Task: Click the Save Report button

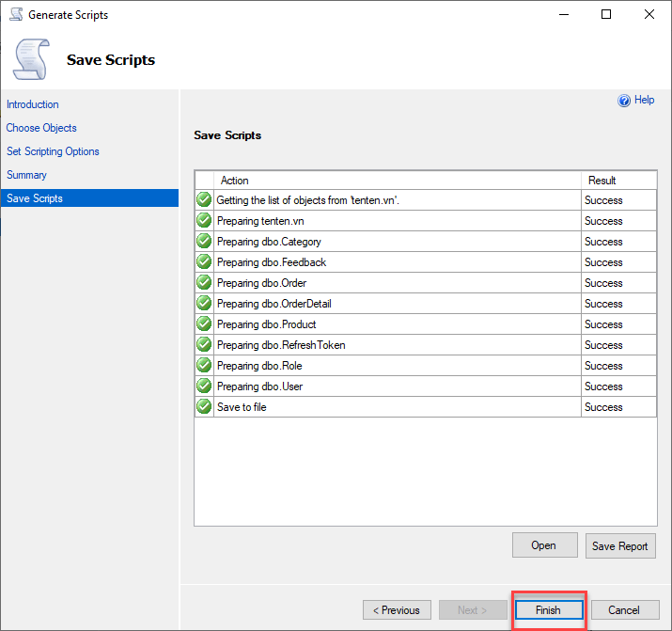Action: tap(620, 545)
